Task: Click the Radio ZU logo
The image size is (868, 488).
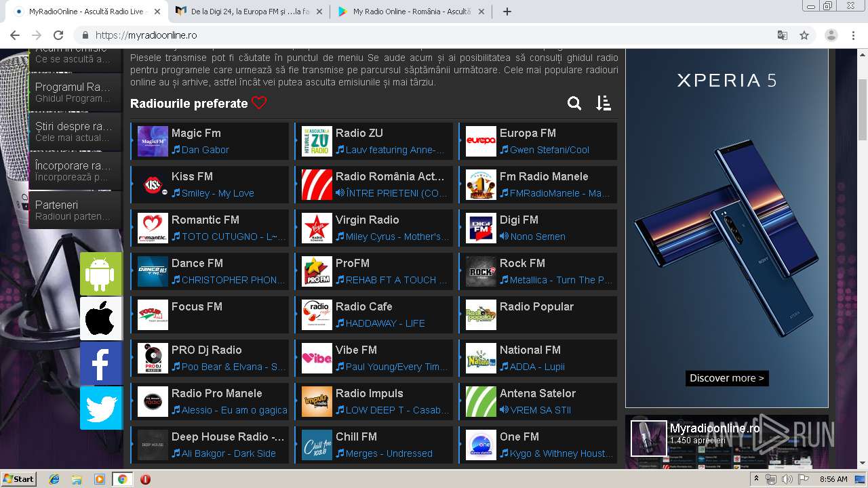Action: click(x=317, y=141)
